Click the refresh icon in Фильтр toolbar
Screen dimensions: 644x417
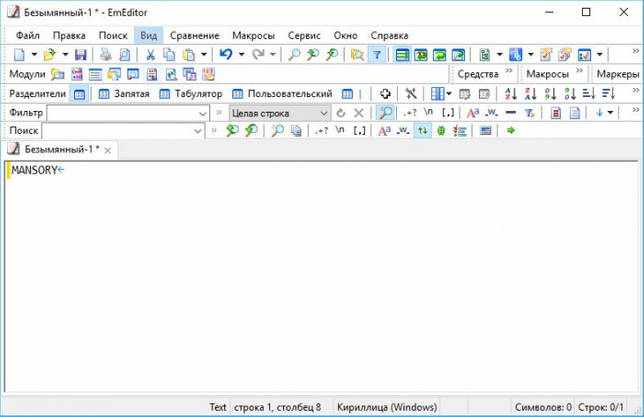point(340,113)
